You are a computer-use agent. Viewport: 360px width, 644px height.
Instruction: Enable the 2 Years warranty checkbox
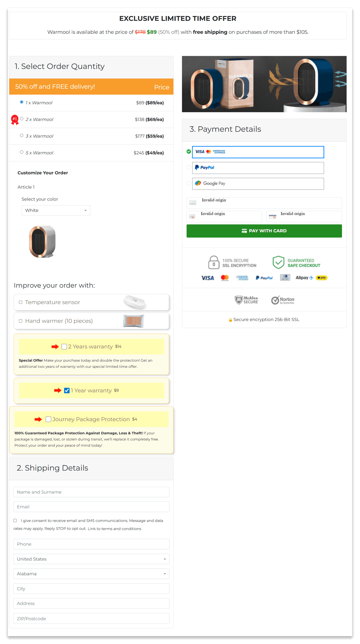(64, 346)
